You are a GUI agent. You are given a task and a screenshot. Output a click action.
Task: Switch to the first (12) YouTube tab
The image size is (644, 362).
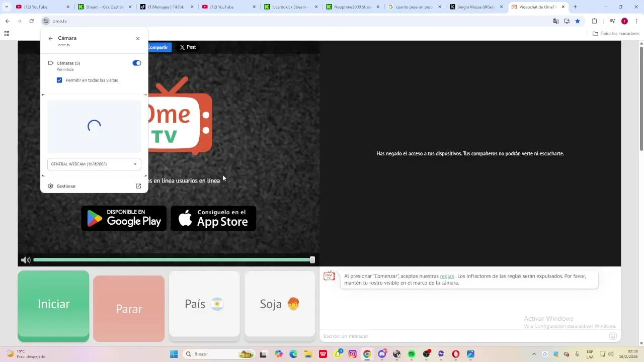pyautogui.click(x=42, y=7)
